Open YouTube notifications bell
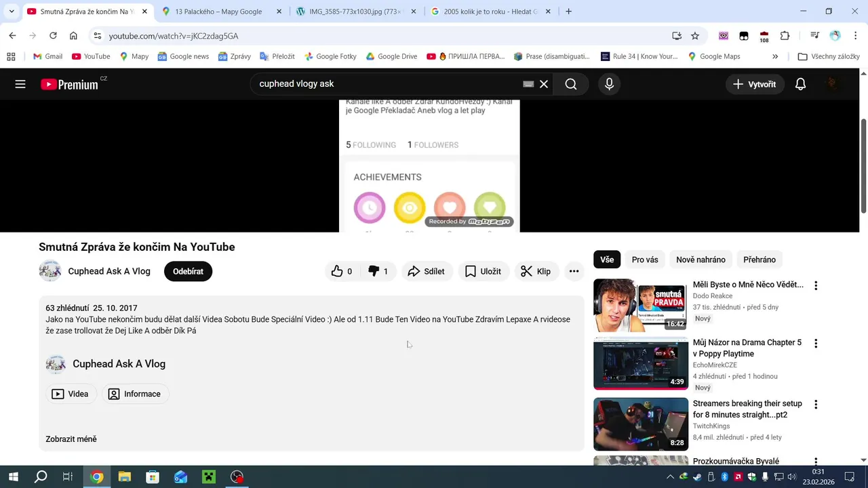This screenshot has height=488, width=868. [800, 84]
